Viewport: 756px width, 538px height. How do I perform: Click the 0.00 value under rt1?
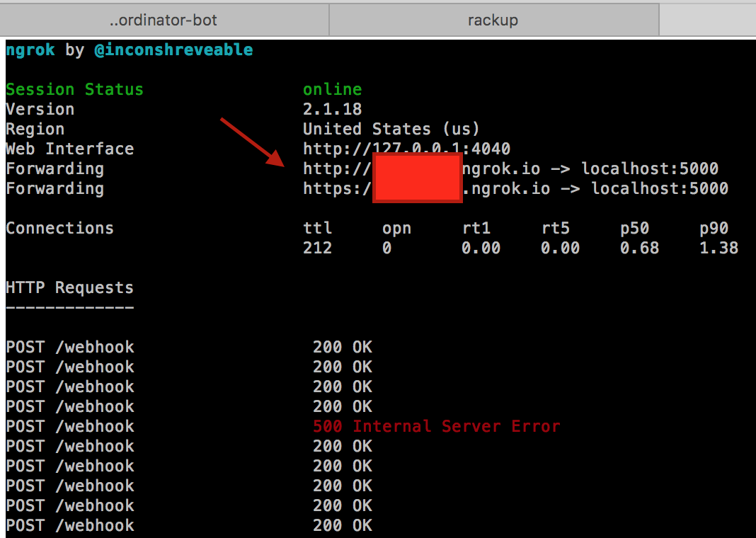tap(481, 248)
